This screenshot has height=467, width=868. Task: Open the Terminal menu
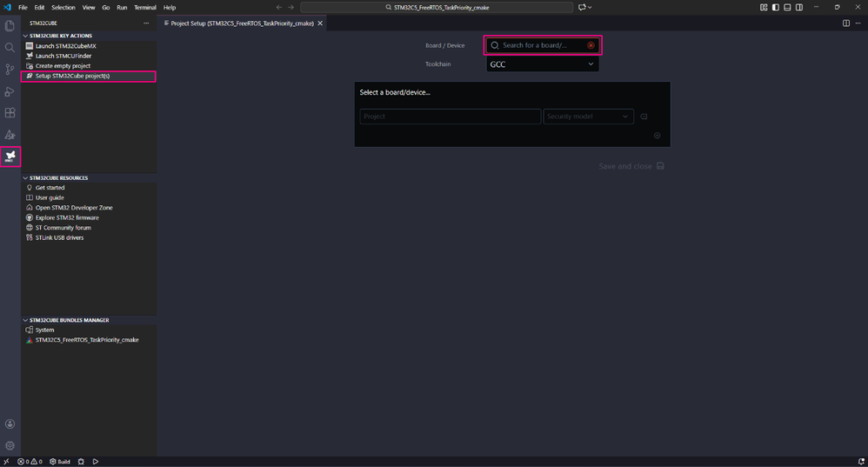coord(145,7)
